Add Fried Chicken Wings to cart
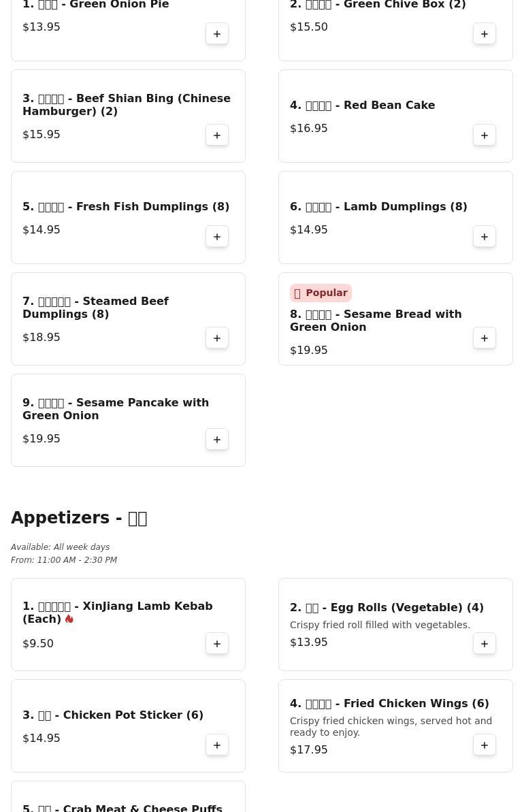This screenshot has height=812, width=524. pos(485,745)
